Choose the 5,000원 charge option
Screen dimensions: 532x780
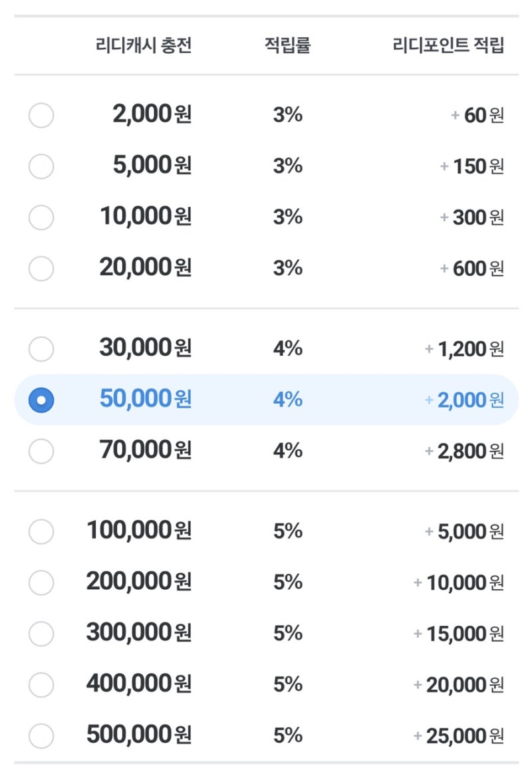[x=41, y=166]
